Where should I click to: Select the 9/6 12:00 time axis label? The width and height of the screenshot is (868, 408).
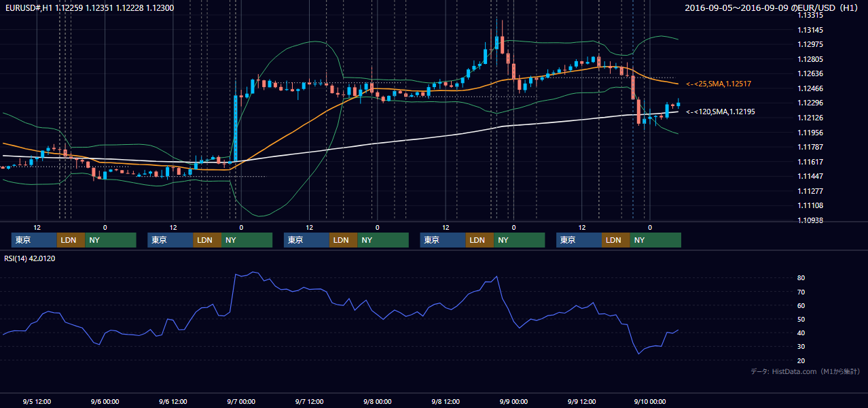click(x=173, y=401)
